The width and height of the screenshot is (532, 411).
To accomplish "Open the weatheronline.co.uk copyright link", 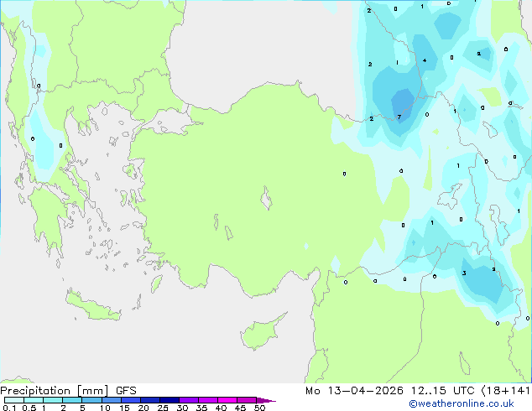I will (x=462, y=403).
